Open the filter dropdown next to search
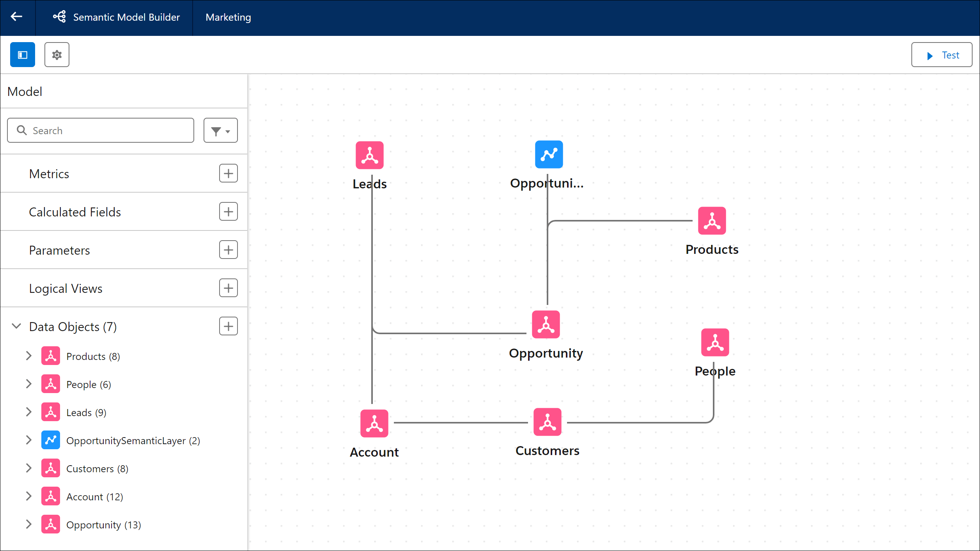Viewport: 980px width, 551px height. [x=220, y=131]
